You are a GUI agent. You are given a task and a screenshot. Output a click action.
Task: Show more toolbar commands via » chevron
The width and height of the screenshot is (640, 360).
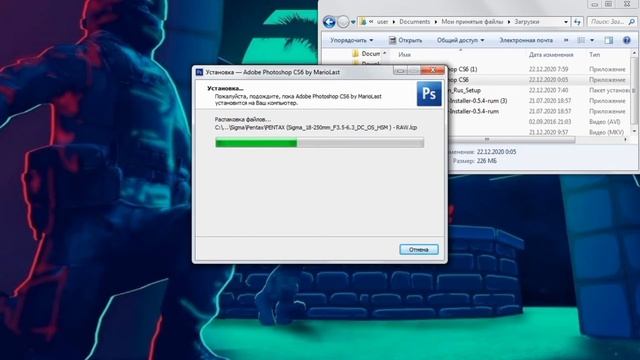566,40
